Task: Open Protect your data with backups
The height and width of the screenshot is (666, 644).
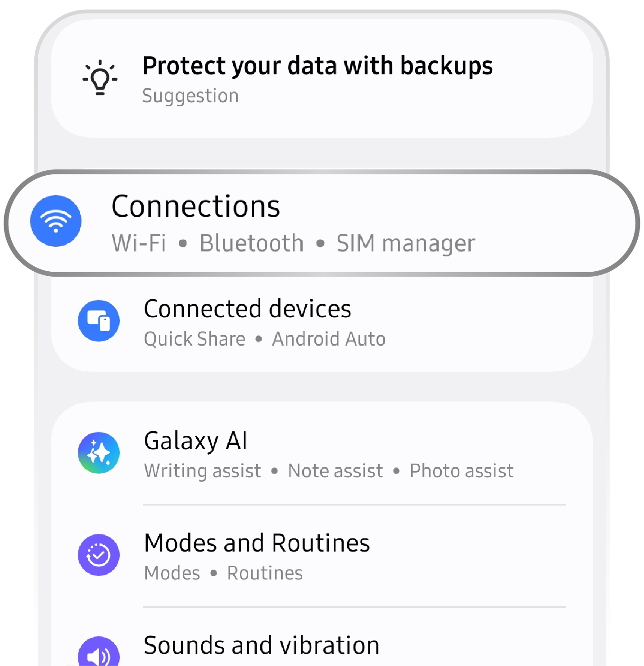Action: [x=317, y=66]
